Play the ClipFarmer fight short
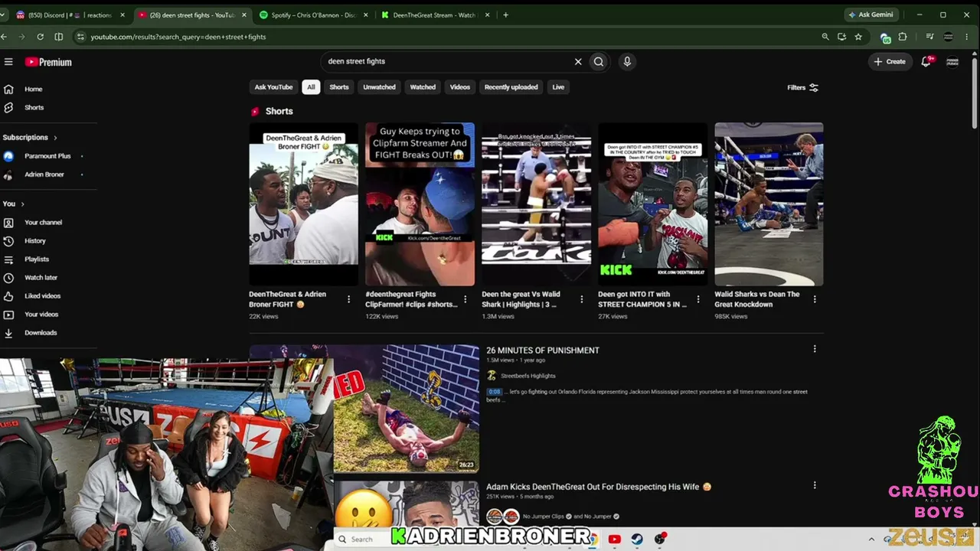This screenshot has height=551, width=980. [420, 204]
